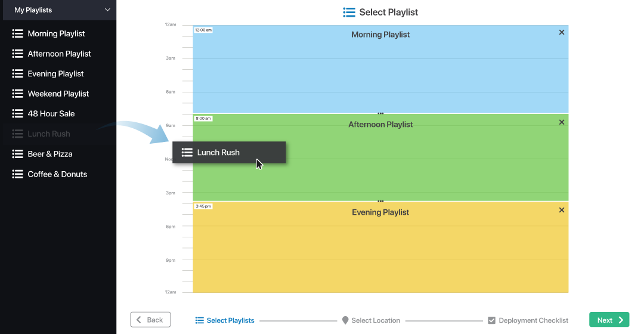Click the 3:45 pm start time label
644x334 pixels.
click(x=203, y=206)
